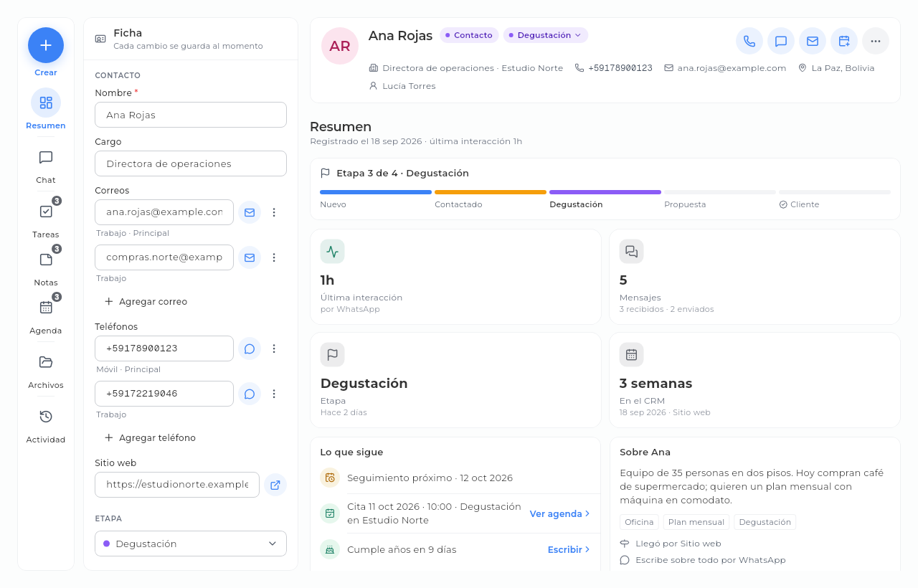Send email to compras.norte address via envelope icon

(250, 257)
